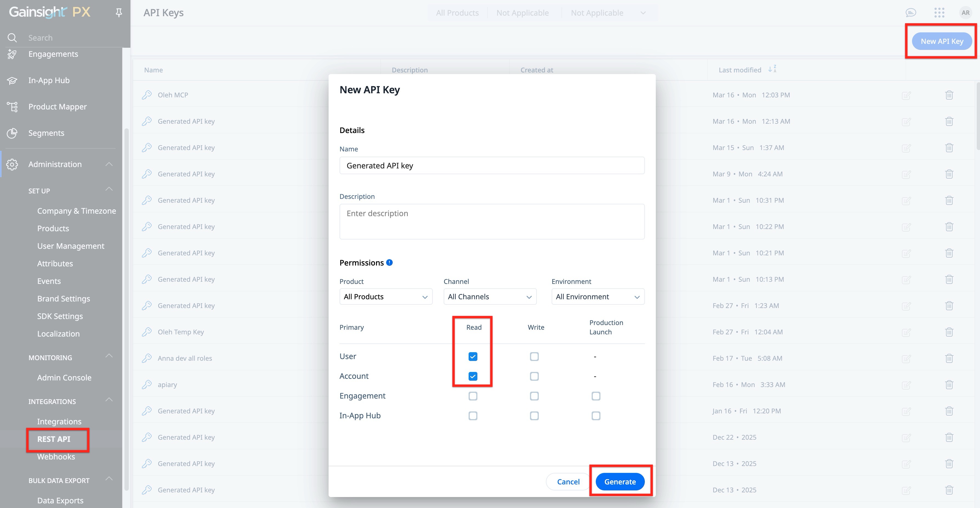Click the Cancel button
This screenshot has height=508, width=980.
568,482
